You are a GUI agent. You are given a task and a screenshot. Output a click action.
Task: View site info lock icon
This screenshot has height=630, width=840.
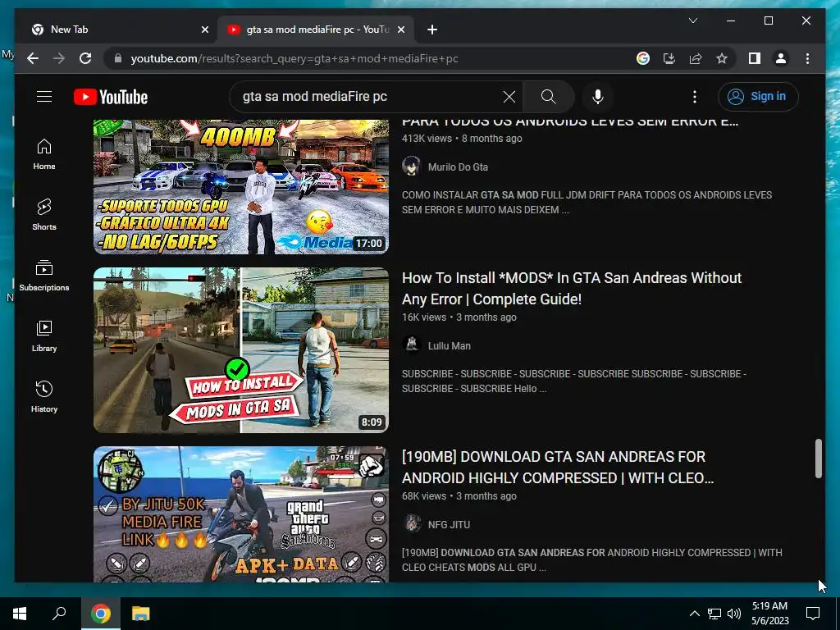click(118, 58)
